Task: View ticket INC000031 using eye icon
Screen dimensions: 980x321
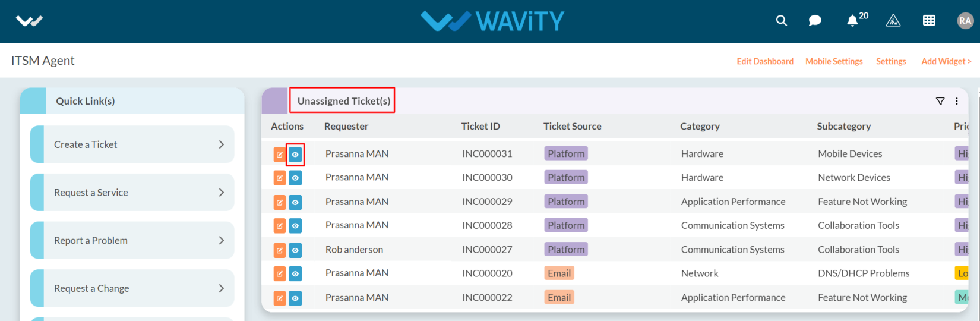Action: [295, 155]
